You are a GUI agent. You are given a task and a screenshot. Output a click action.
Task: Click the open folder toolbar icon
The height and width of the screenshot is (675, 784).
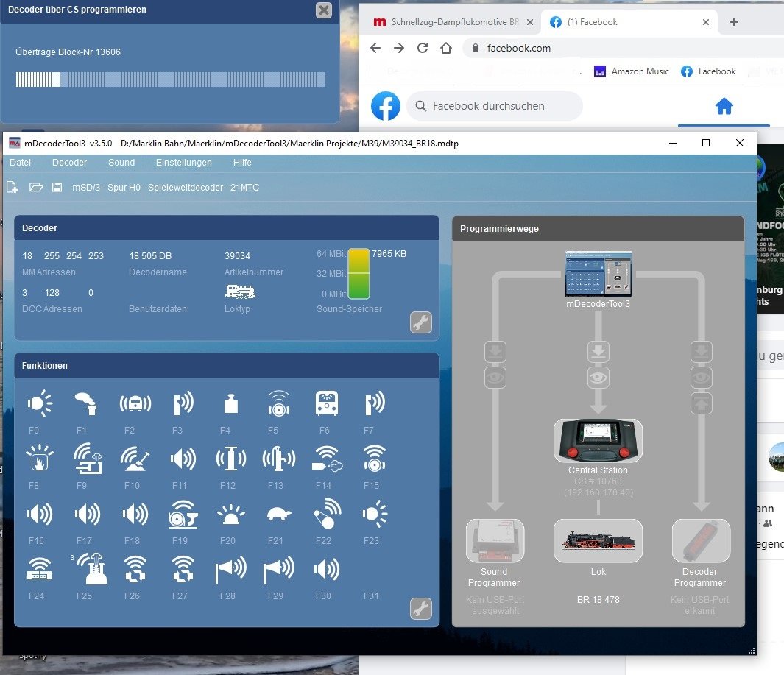(35, 188)
